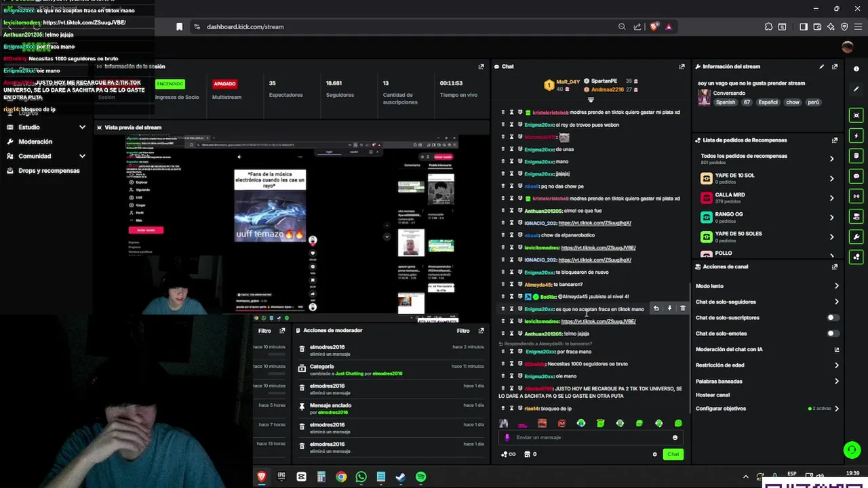Open Epic Games launcher from the taskbar
The image size is (868, 488).
tap(281, 477)
